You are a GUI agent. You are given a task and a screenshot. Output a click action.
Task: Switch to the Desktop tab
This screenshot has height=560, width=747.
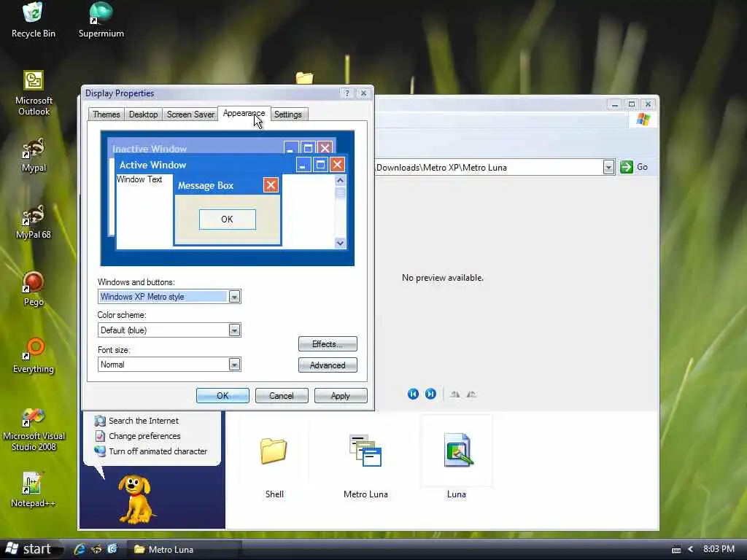tap(144, 114)
